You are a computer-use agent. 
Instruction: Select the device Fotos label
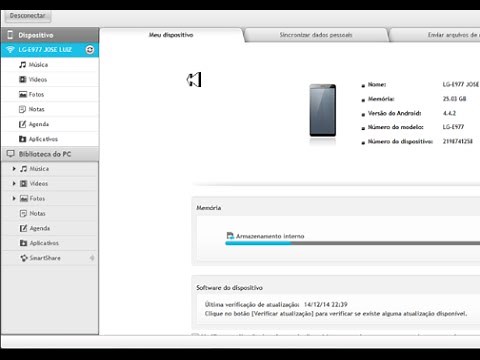coord(36,94)
